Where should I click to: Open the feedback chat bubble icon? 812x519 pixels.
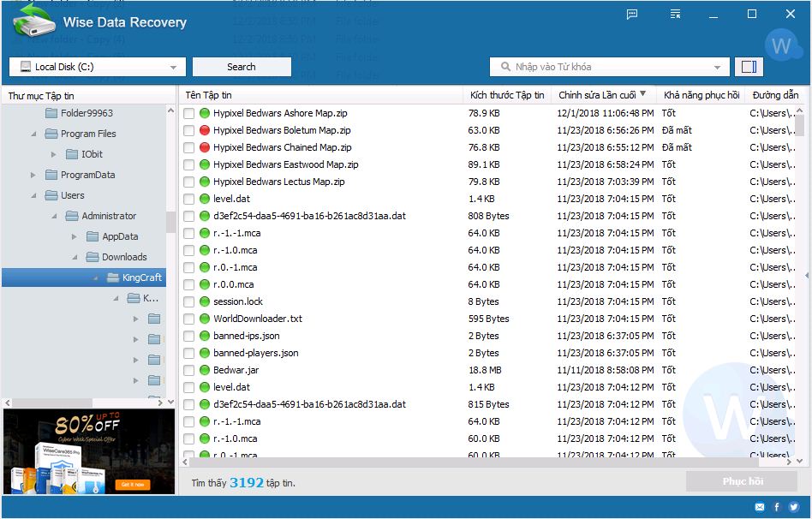(x=632, y=15)
